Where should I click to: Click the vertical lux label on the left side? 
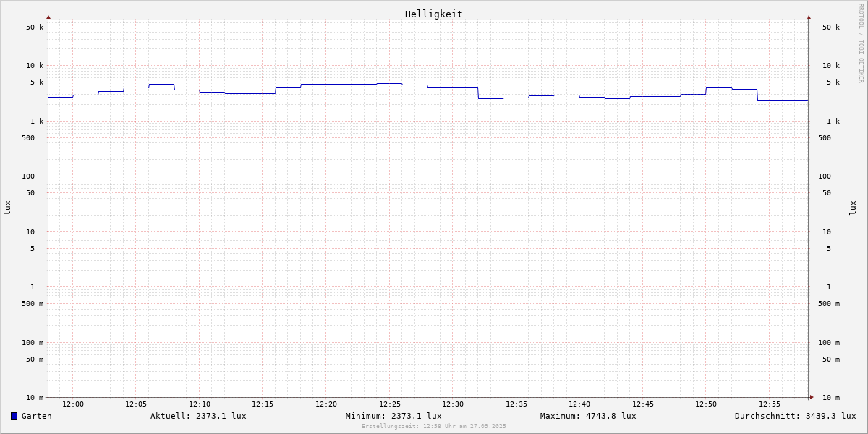[7, 208]
